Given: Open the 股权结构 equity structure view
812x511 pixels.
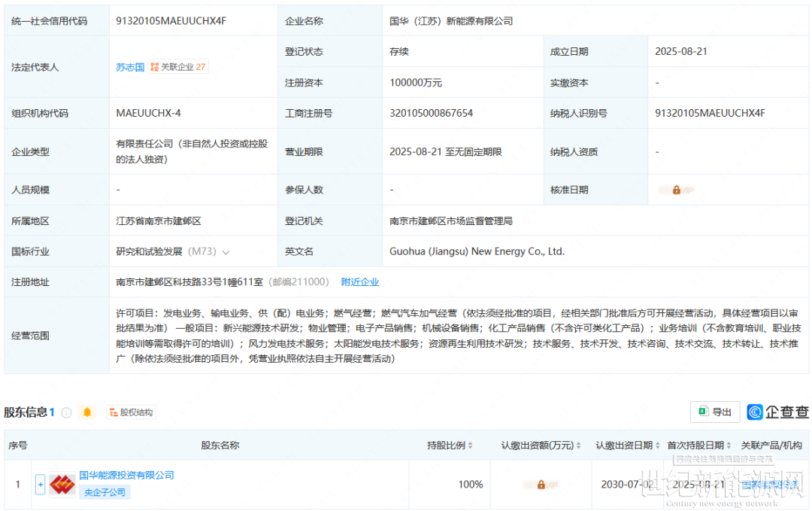Looking at the screenshot, I should 131,412.
